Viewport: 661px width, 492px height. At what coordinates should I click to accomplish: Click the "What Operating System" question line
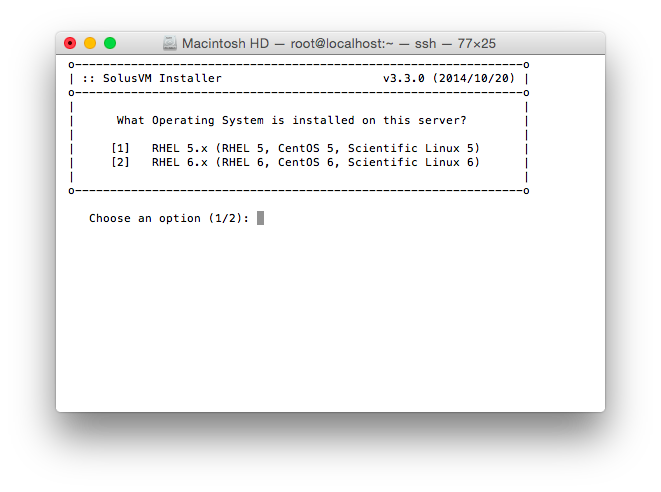pyautogui.click(x=292, y=120)
